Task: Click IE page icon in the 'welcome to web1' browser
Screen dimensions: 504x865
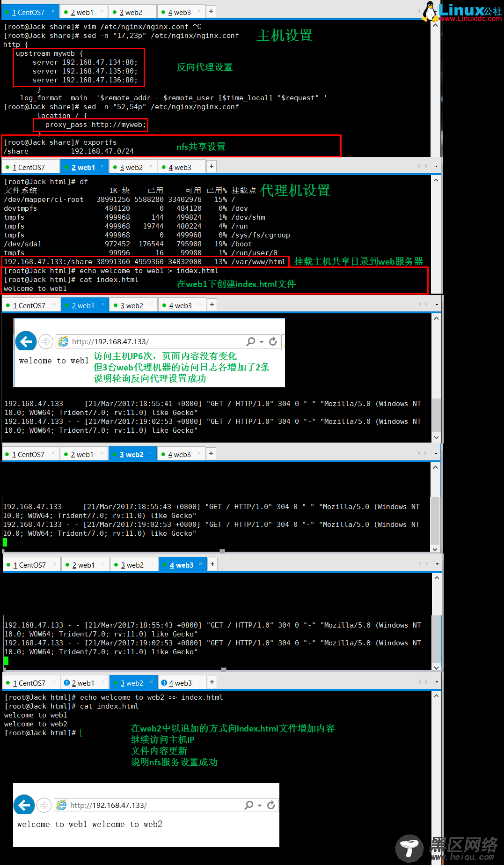Action: (63, 341)
